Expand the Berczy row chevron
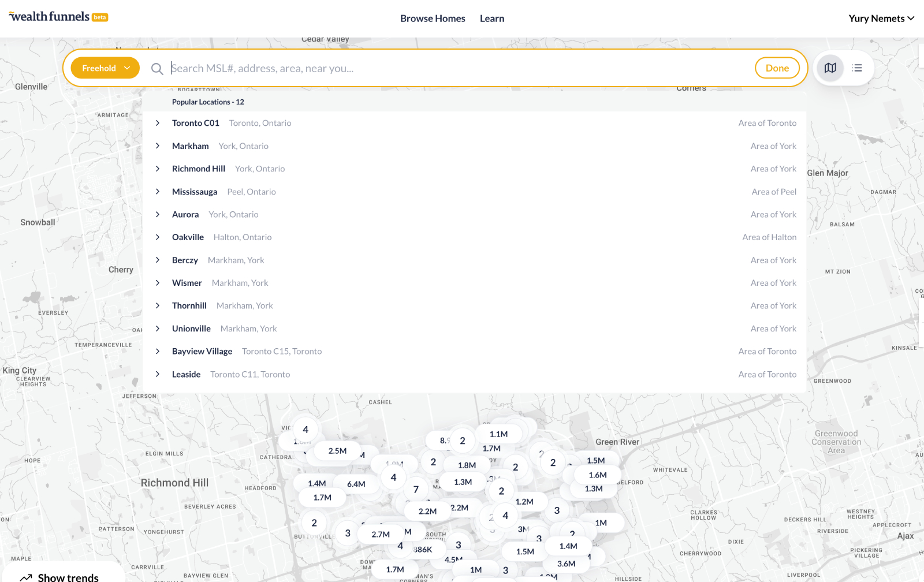The image size is (924, 582). tap(158, 260)
